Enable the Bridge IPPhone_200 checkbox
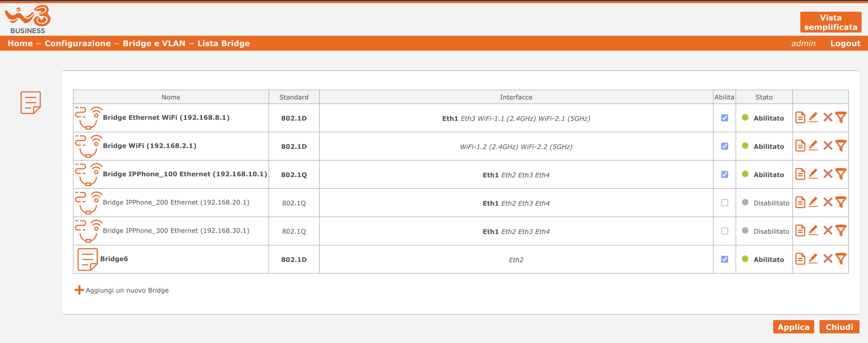This screenshot has height=343, width=868. (x=724, y=203)
